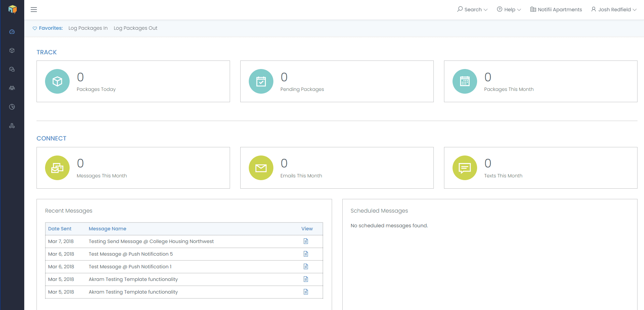This screenshot has width=644, height=310.
Task: Click the Notifii cube logo
Action: (x=13, y=9)
